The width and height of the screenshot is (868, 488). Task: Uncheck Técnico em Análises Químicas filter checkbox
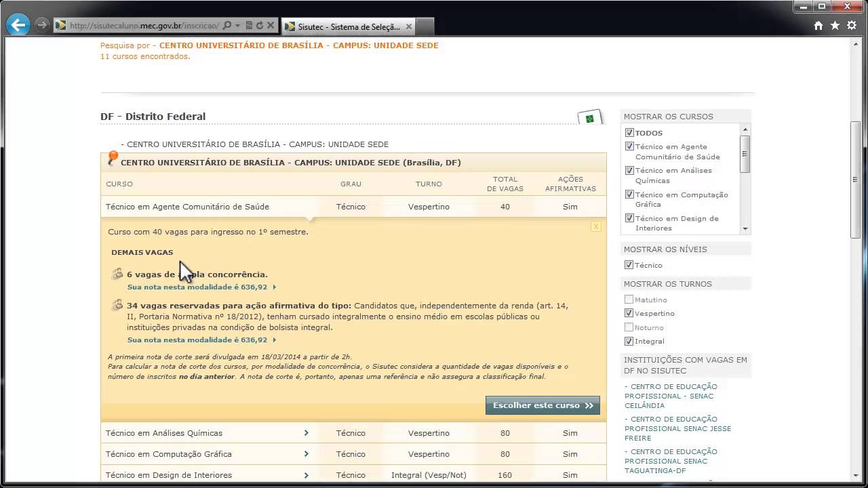[x=629, y=170]
